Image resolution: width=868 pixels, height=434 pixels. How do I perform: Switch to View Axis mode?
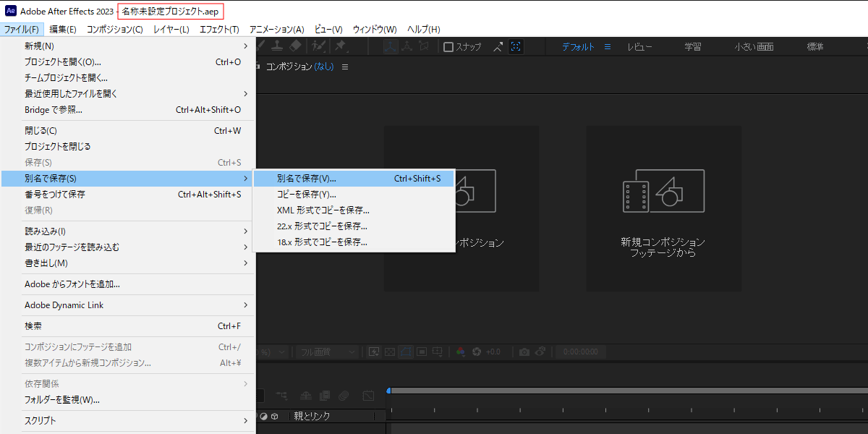click(424, 46)
